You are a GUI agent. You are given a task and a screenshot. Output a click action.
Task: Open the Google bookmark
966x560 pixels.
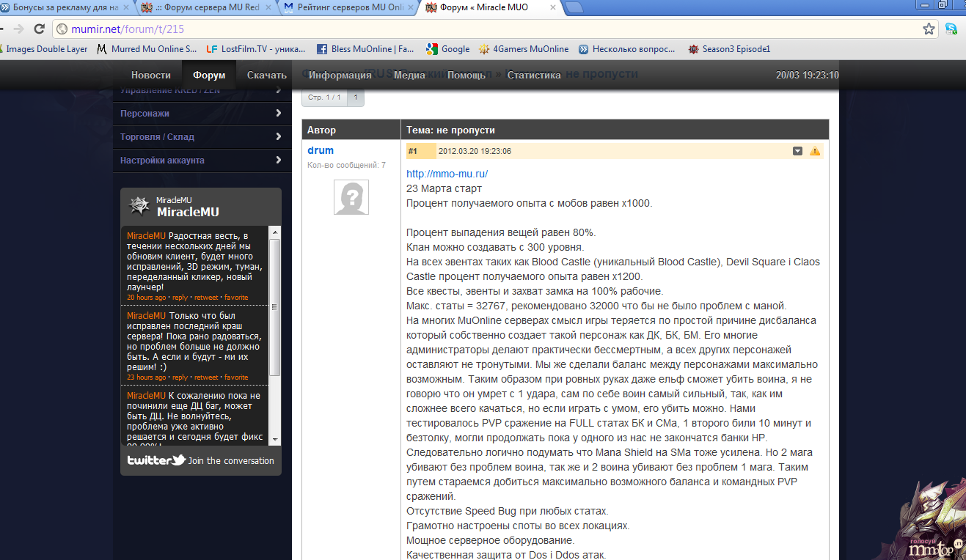447,49
